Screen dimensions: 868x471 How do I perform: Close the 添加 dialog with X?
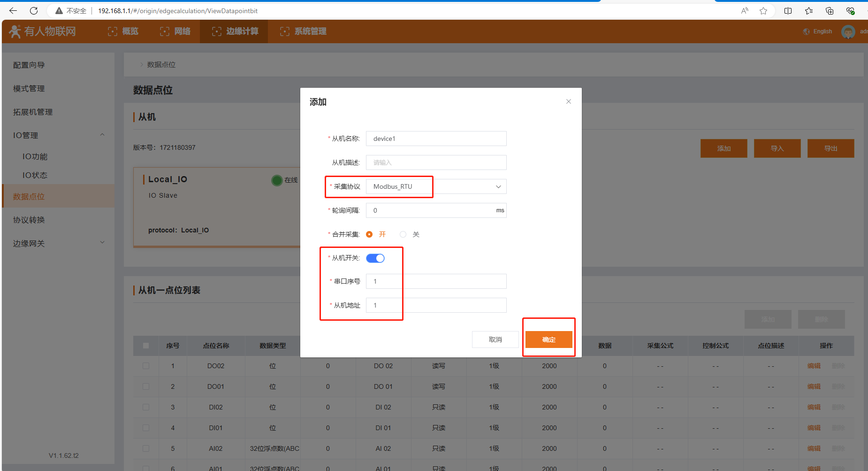tap(568, 101)
